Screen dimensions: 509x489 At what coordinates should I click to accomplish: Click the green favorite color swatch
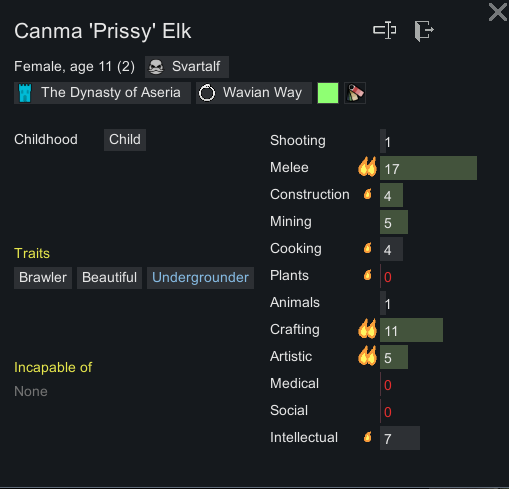[328, 93]
